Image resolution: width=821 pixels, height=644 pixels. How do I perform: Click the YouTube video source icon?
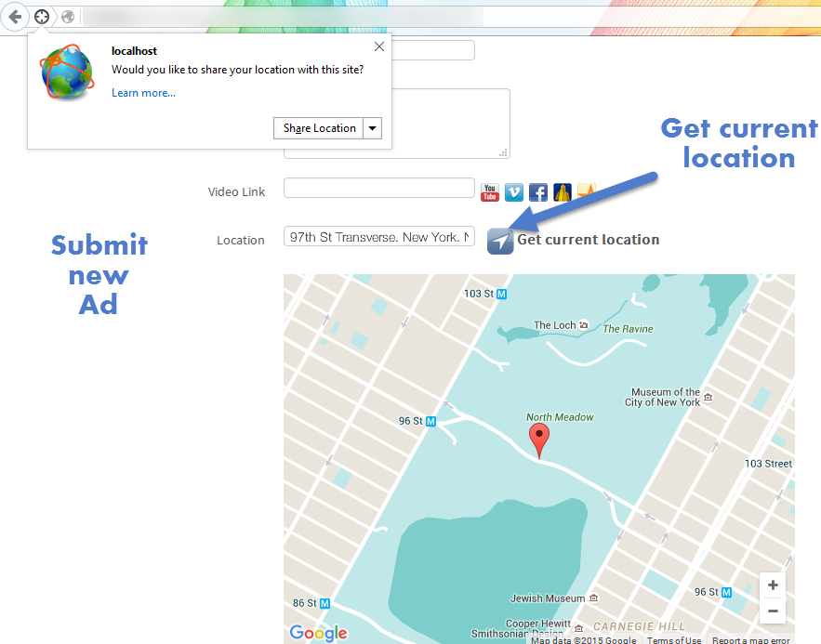(490, 192)
